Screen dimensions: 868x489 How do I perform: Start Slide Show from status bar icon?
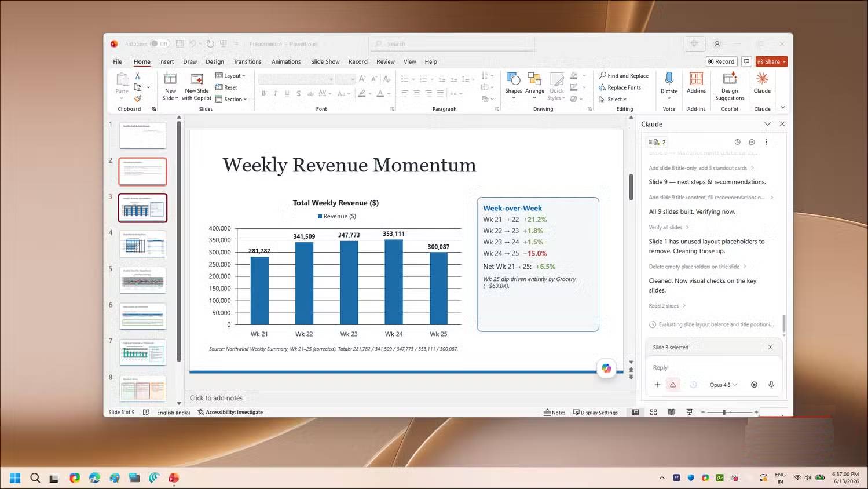689,413
